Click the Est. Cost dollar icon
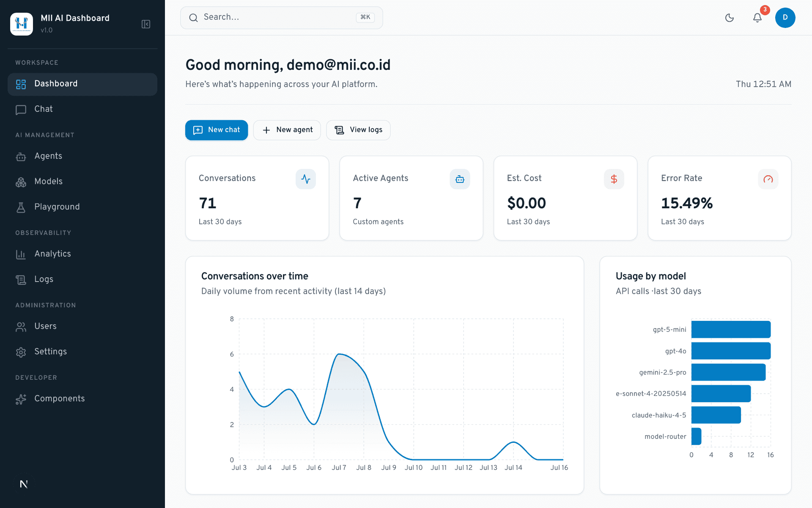 (x=614, y=179)
